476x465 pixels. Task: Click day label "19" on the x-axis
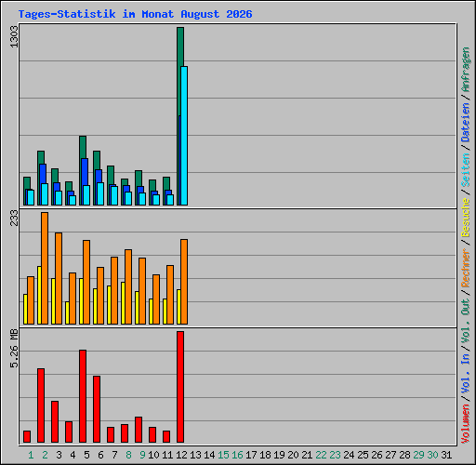coord(279,455)
